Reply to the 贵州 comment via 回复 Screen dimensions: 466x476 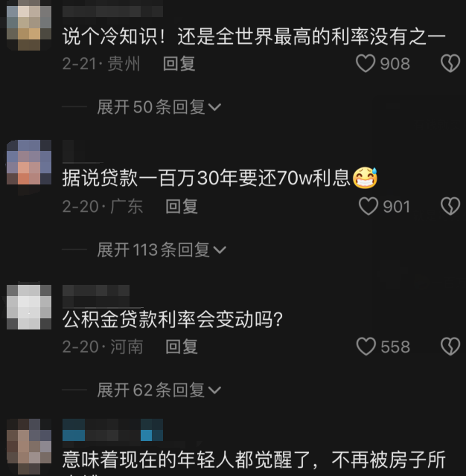(179, 64)
